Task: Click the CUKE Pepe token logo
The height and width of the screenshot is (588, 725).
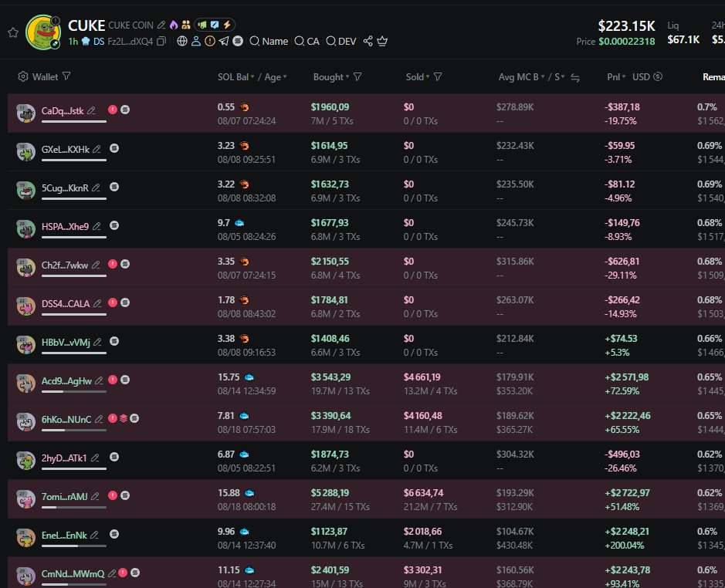Action: pyautogui.click(x=43, y=32)
